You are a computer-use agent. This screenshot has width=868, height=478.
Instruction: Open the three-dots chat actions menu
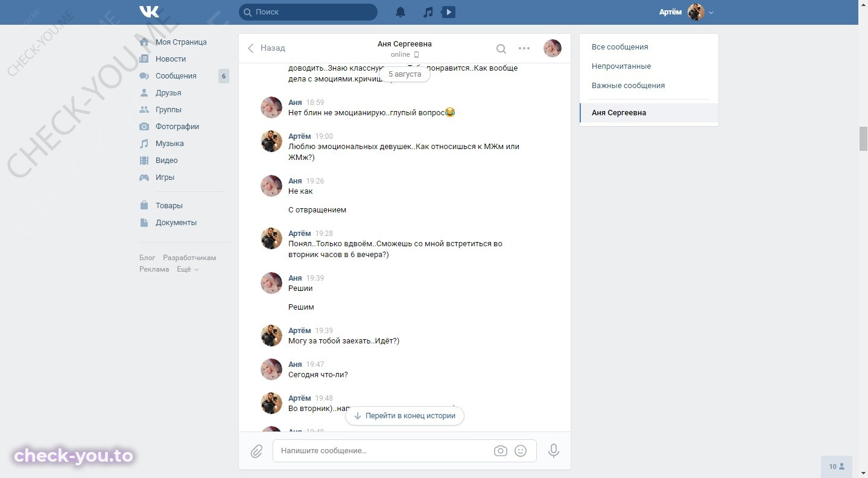pos(524,48)
